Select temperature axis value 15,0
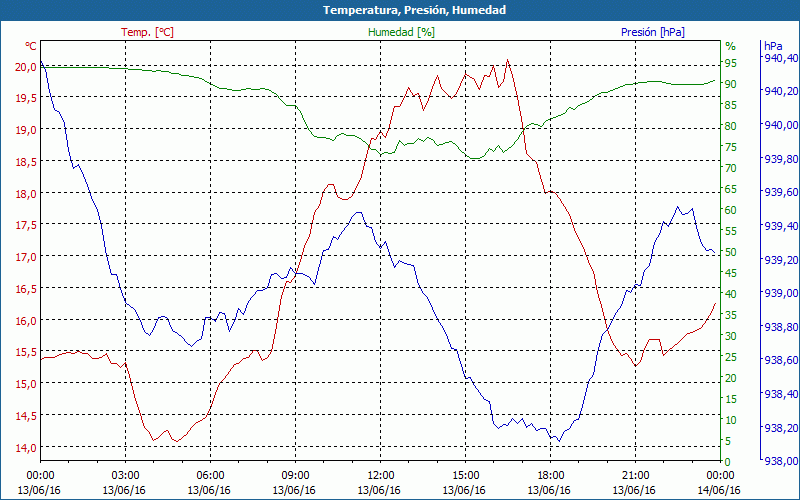Viewport: 800px width, 500px height. point(26,384)
